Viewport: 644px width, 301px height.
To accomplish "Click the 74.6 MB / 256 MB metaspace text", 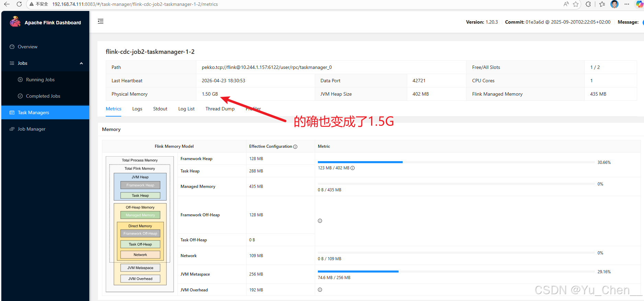I will [334, 278].
